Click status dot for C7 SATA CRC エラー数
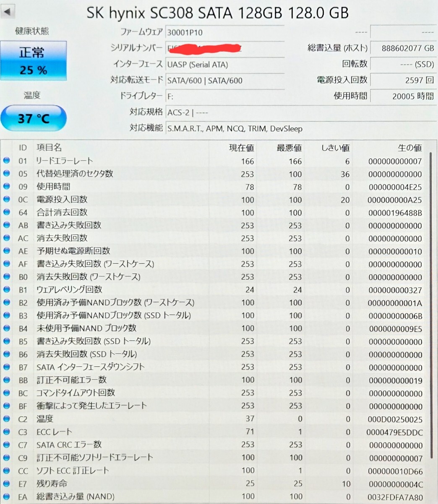 pos(6,444)
